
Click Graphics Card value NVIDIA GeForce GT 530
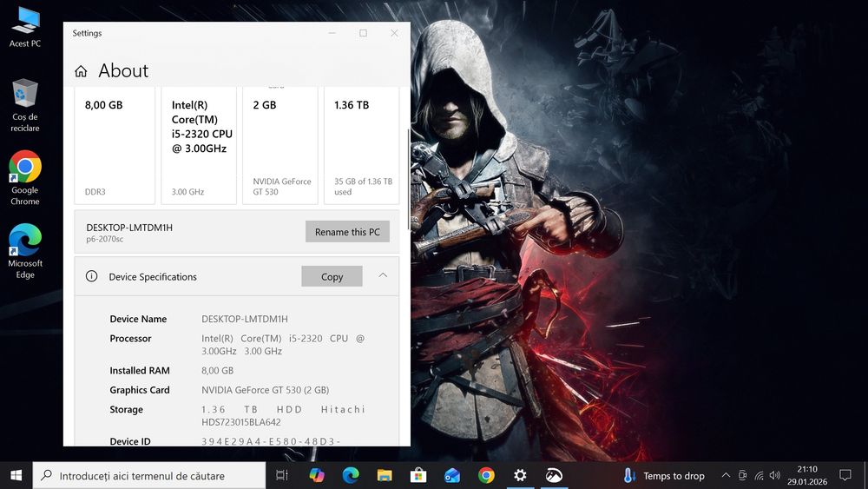pyautogui.click(x=265, y=390)
